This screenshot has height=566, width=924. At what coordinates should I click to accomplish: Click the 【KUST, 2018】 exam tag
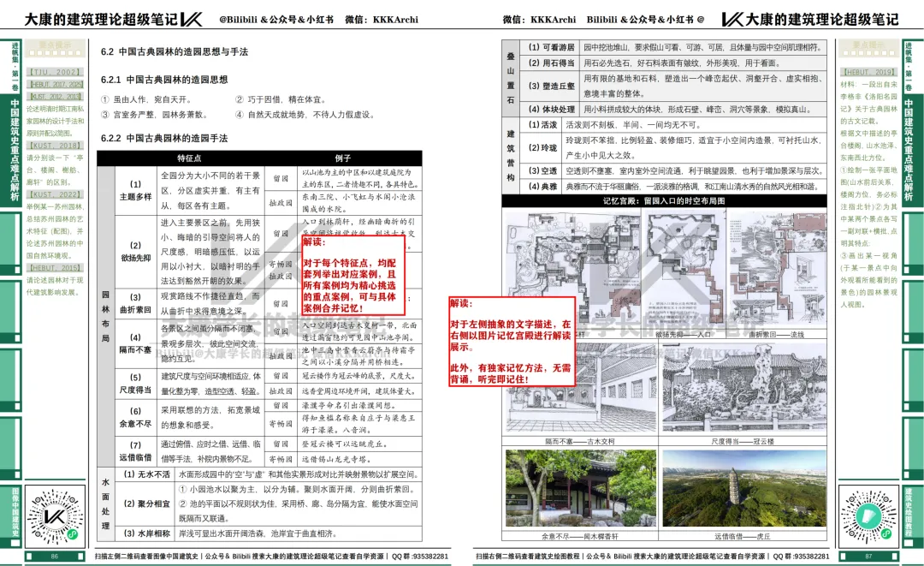56,145
